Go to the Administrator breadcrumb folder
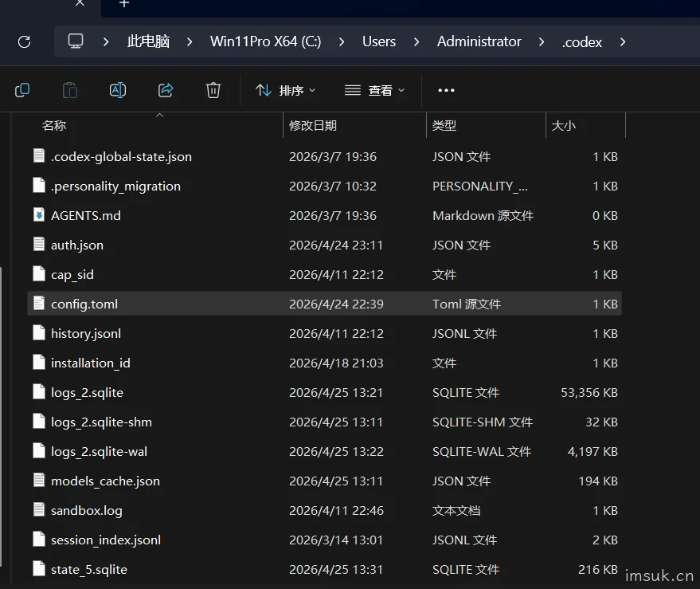The height and width of the screenshot is (589, 700). (x=479, y=41)
